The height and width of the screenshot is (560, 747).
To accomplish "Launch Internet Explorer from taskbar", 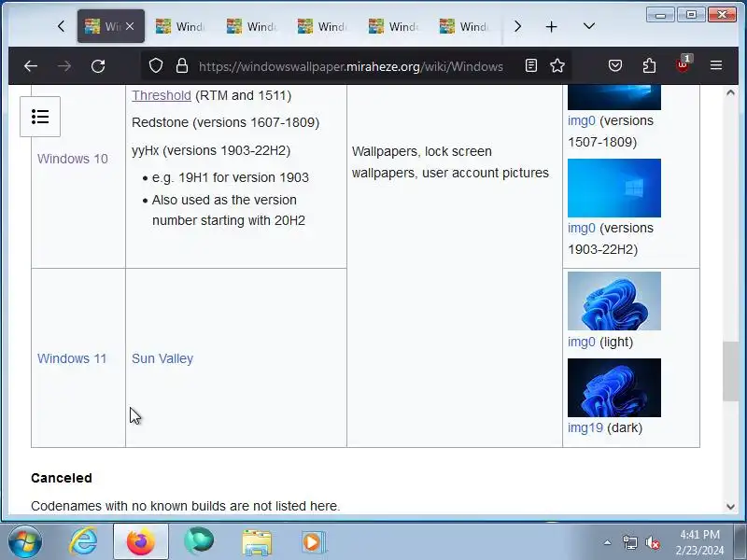I will coord(83,542).
